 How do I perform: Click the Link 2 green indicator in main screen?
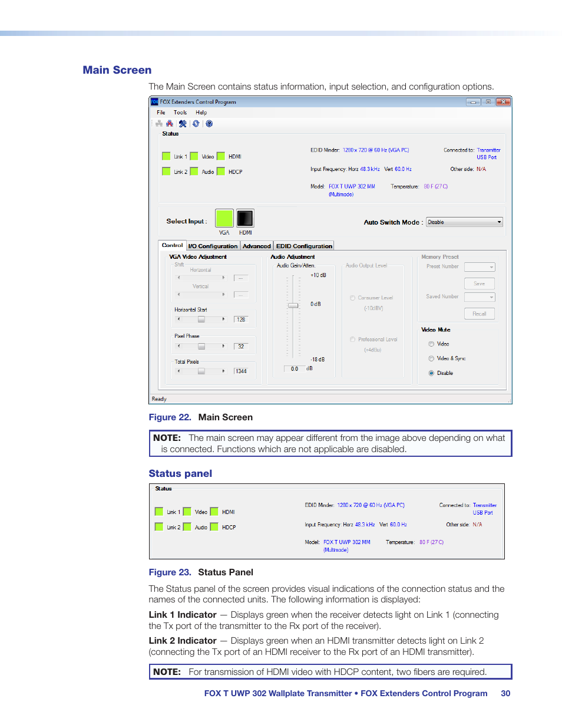click(x=166, y=172)
